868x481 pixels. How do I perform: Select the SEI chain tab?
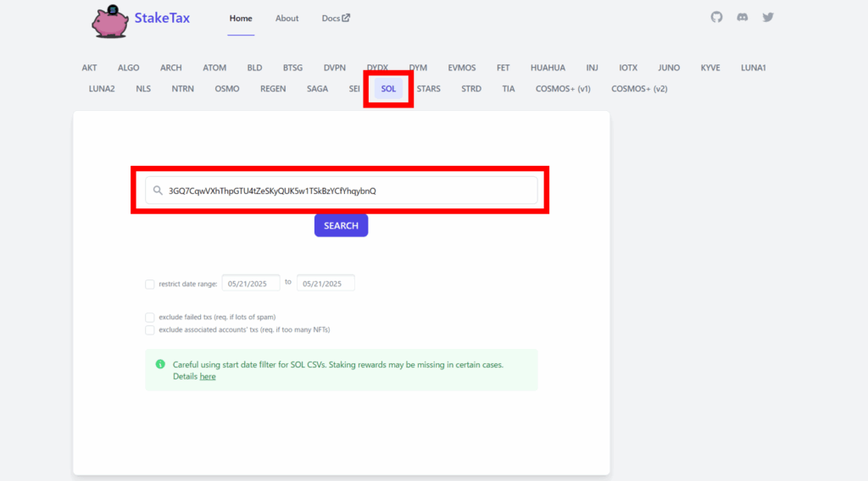(x=354, y=88)
